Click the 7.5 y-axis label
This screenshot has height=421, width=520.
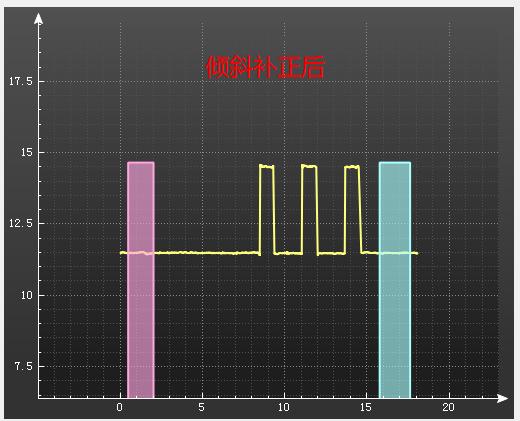(x=24, y=366)
